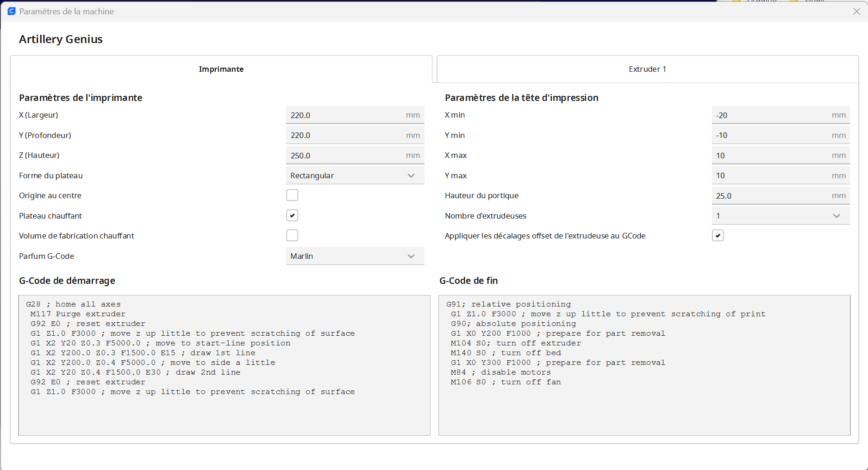Uncheck the Plateau chauffant checkbox
The height and width of the screenshot is (470, 868).
coord(292,215)
